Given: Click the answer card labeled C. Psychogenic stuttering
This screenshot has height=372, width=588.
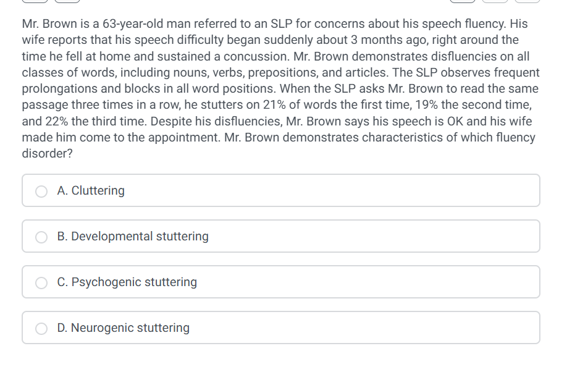Looking at the screenshot, I should (x=281, y=282).
